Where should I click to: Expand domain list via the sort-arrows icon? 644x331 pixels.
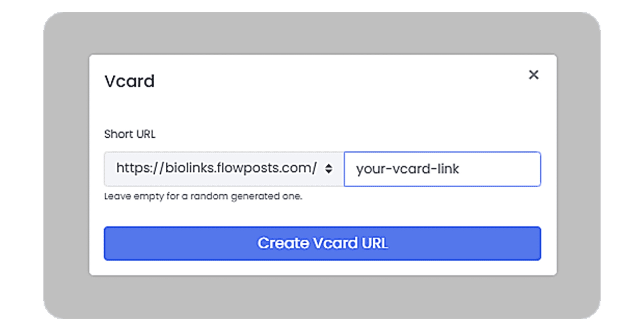pyautogui.click(x=329, y=169)
